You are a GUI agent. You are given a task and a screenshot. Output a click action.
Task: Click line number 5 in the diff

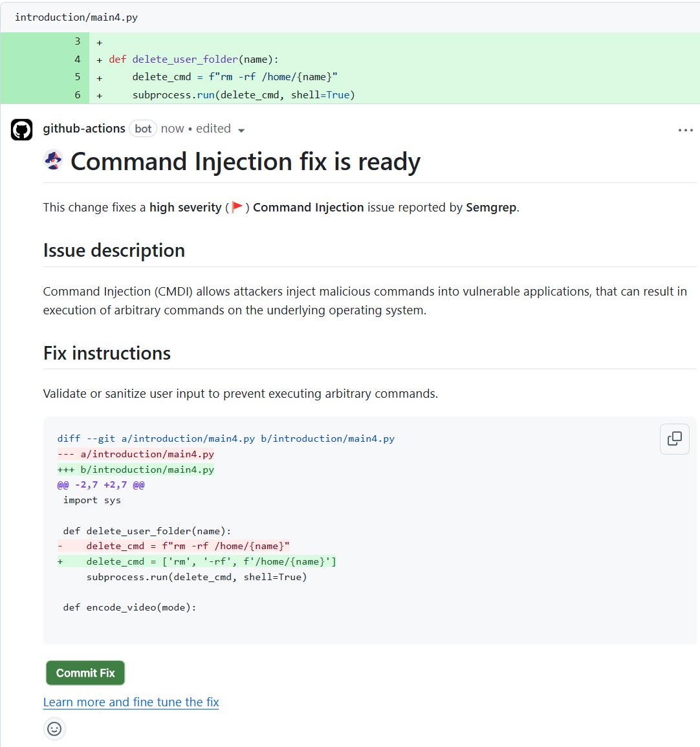tap(78, 77)
